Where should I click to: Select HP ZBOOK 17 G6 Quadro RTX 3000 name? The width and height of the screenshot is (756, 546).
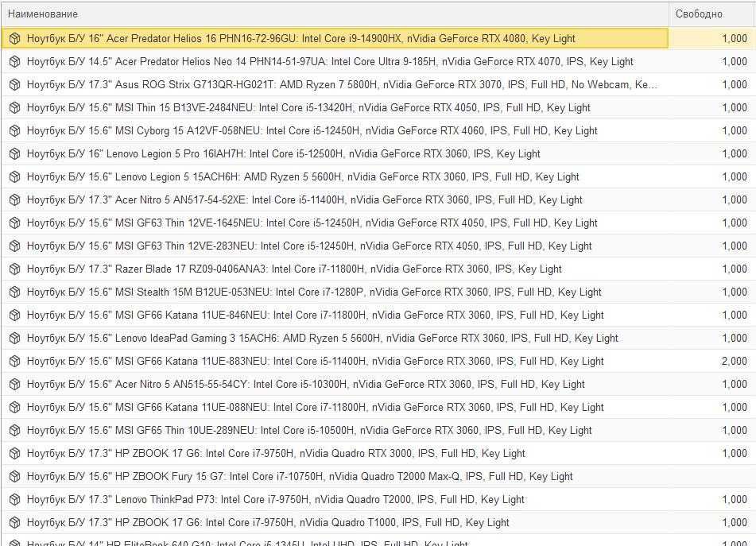[x=276, y=454]
